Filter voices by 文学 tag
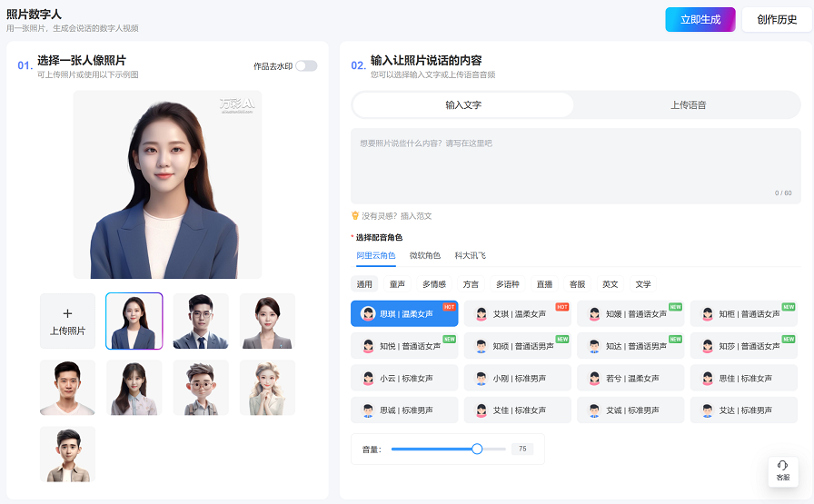Viewport: 814px width, 504px height. click(x=642, y=284)
